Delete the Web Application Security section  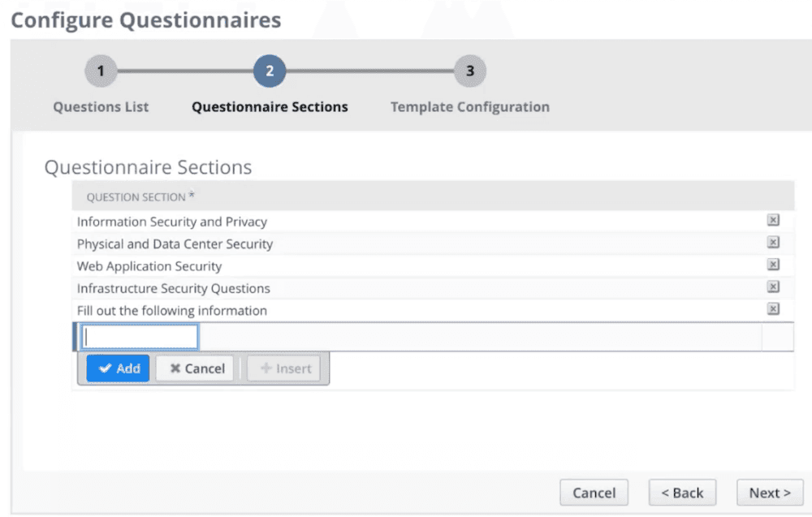tap(773, 265)
